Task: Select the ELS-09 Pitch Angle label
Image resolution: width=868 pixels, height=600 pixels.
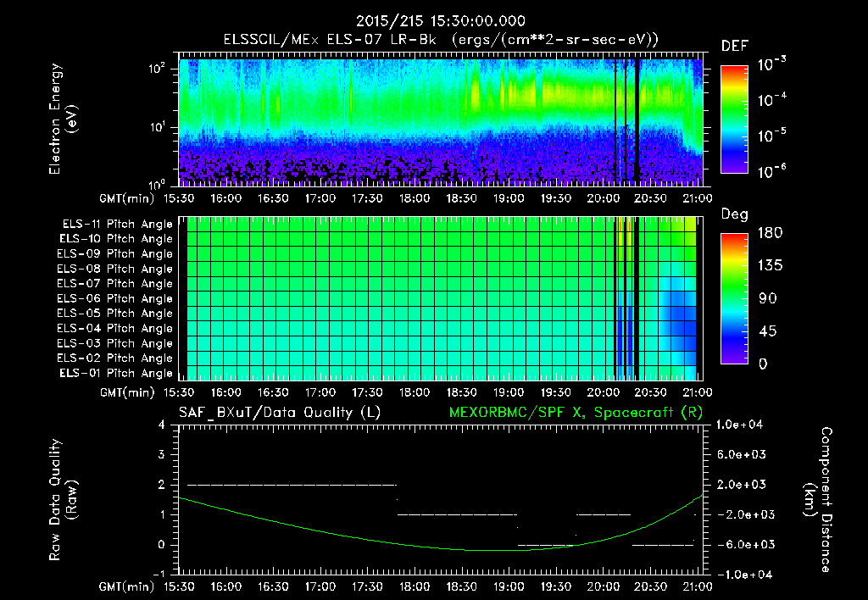Action: click(114, 254)
